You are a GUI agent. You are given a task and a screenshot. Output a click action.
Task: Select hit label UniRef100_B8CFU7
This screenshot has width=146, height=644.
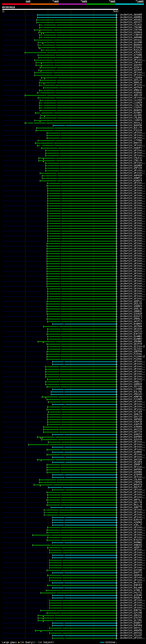(131, 487)
